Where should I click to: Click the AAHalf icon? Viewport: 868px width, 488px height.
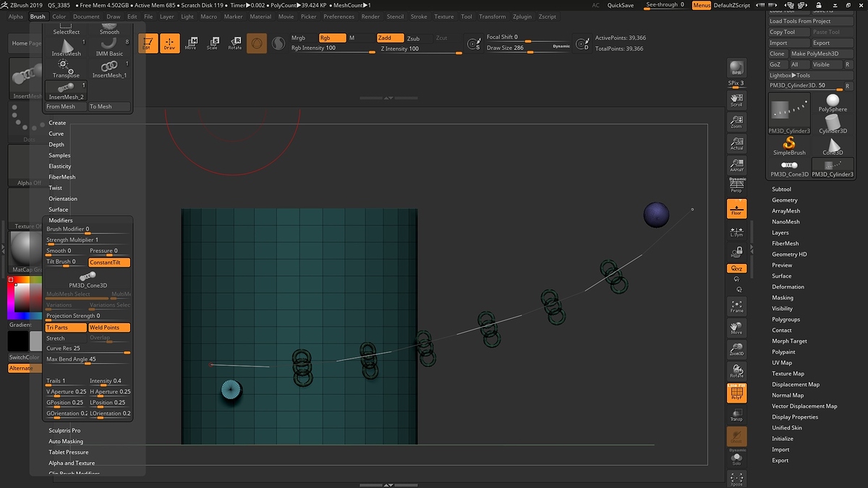tap(736, 165)
